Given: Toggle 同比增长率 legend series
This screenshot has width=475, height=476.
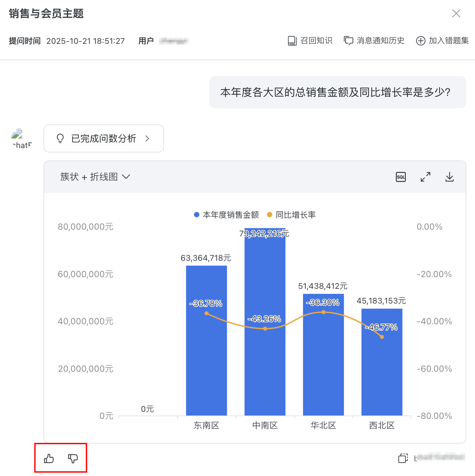Looking at the screenshot, I should tap(291, 215).
